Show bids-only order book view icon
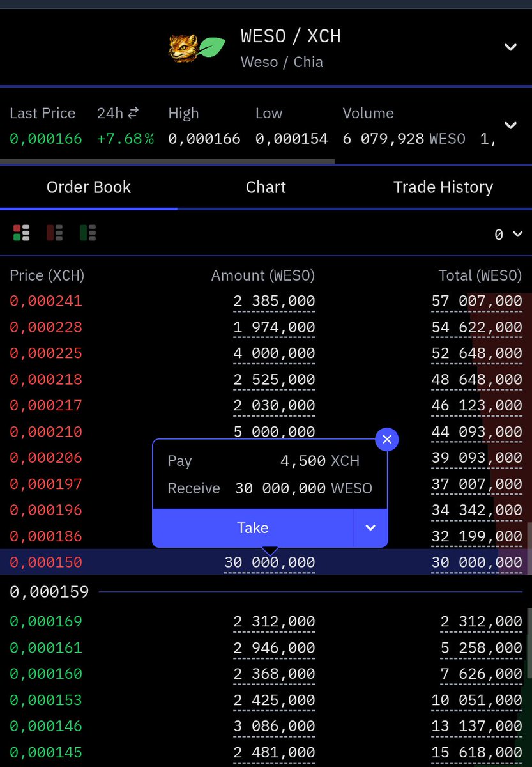Image resolution: width=532 pixels, height=767 pixels. 87,233
